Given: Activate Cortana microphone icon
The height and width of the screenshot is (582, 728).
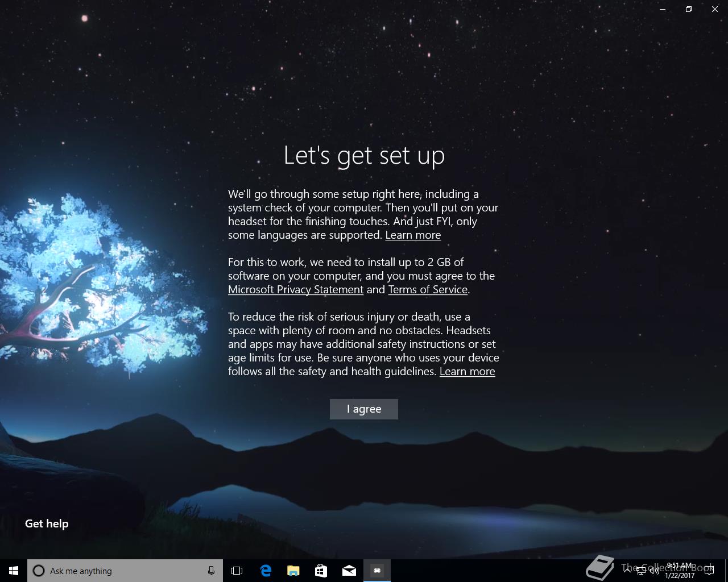Looking at the screenshot, I should (211, 571).
